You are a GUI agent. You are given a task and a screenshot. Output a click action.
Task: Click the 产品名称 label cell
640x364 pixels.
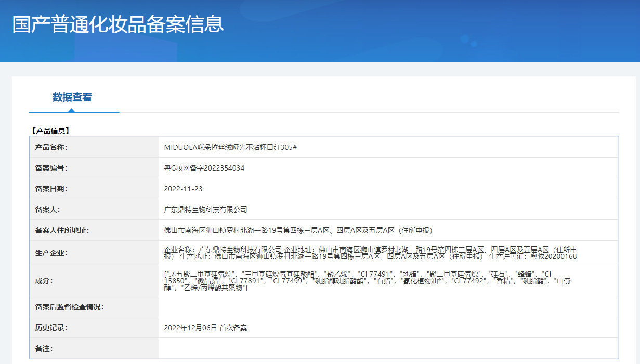(94, 147)
